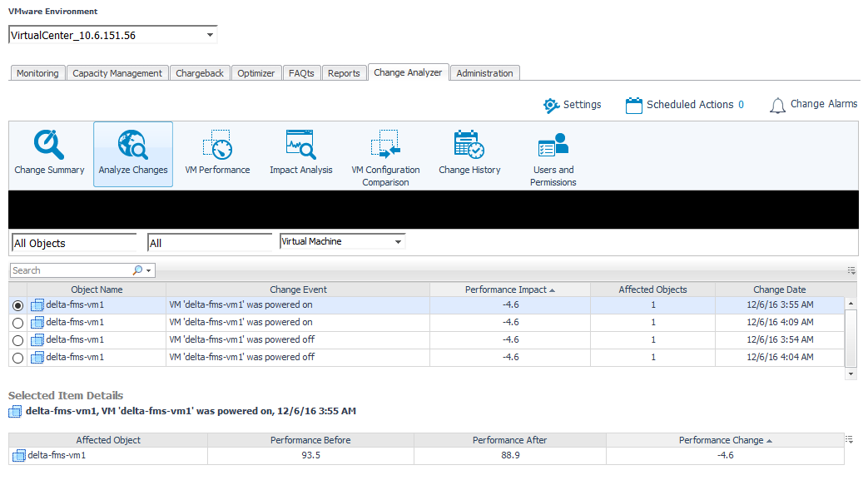Screen dimensions: 868x480
Task: Select radio button for the 4:04 AM change
Action: point(17,359)
